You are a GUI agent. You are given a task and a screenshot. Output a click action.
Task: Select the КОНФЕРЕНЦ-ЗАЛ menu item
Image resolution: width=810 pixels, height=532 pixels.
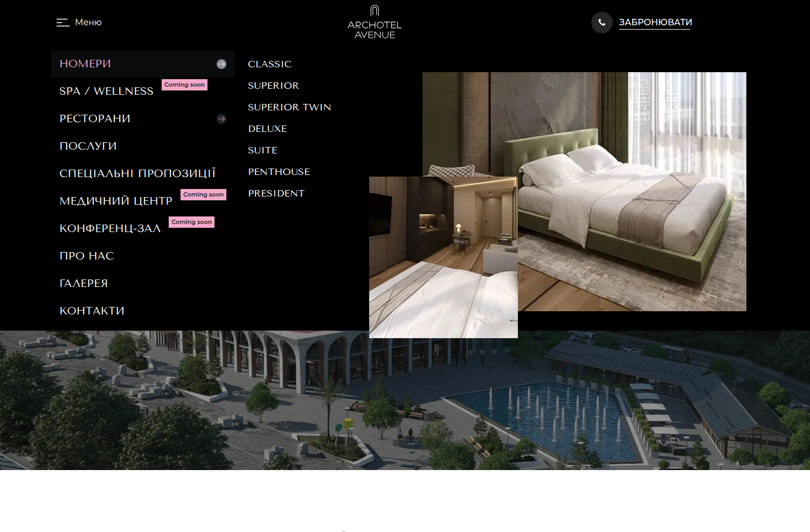110,229
